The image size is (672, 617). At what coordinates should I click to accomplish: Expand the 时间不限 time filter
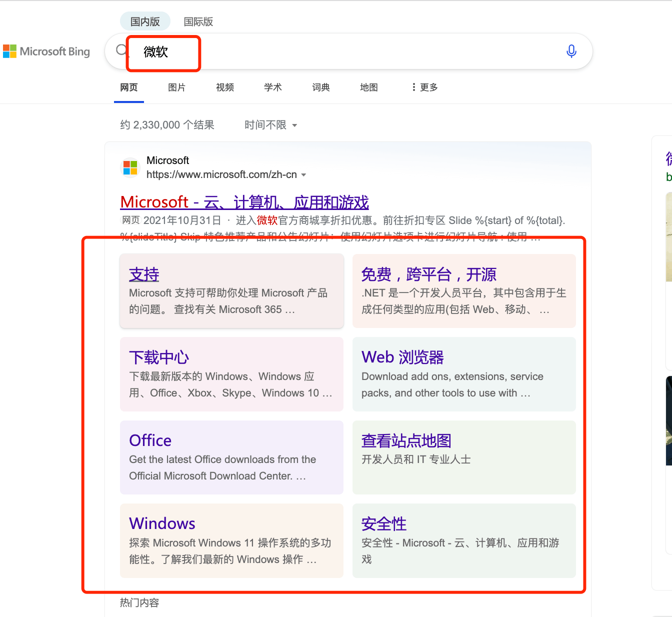click(x=271, y=125)
